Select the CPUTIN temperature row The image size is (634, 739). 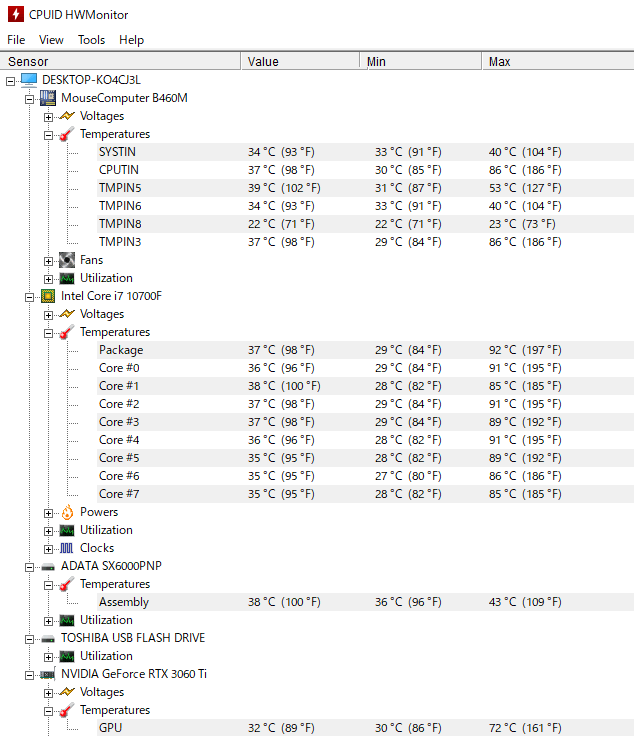point(365,170)
